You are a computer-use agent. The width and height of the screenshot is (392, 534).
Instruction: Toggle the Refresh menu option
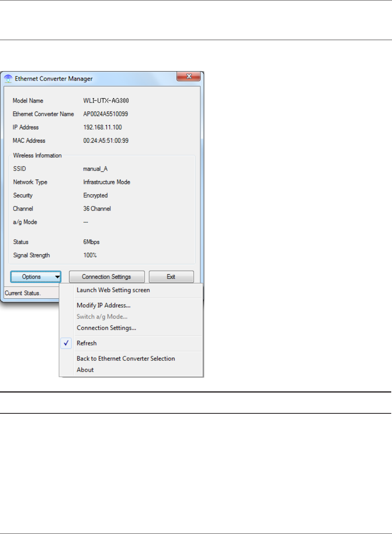pos(87,343)
